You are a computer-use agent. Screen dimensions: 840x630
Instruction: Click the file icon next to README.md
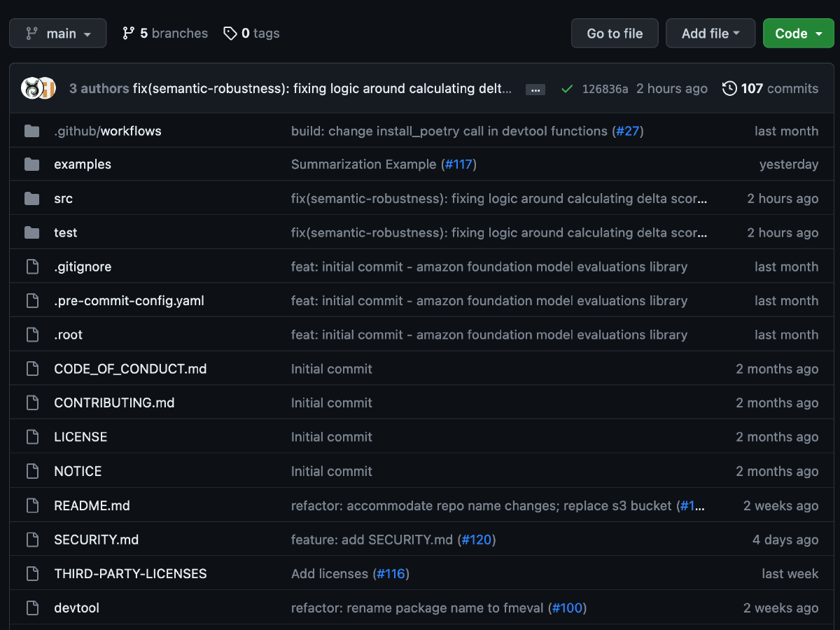click(32, 505)
